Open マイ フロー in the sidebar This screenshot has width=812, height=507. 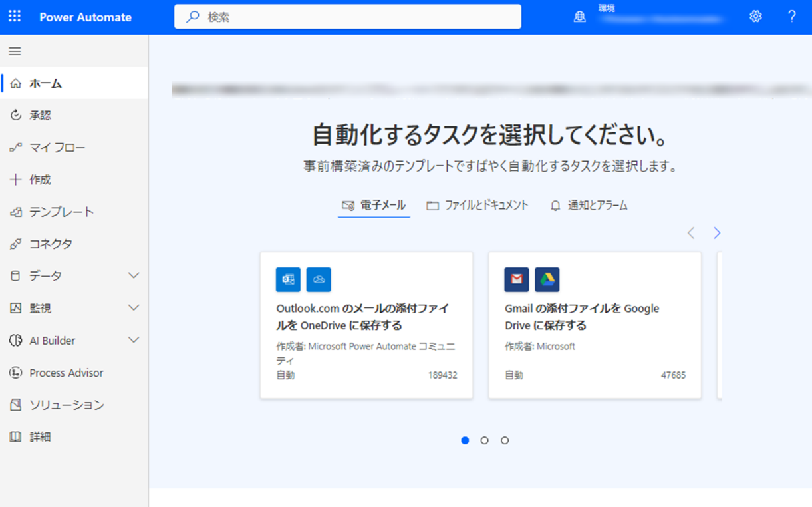(74, 148)
